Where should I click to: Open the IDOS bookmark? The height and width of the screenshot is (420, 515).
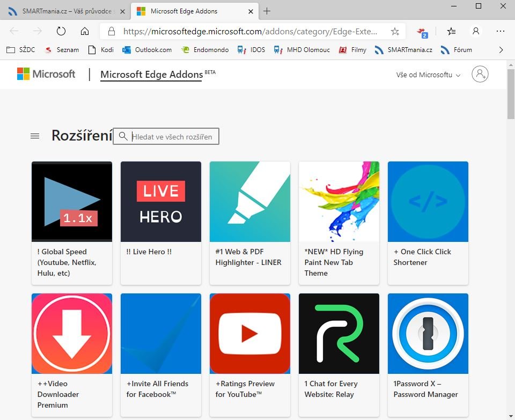[x=251, y=50]
